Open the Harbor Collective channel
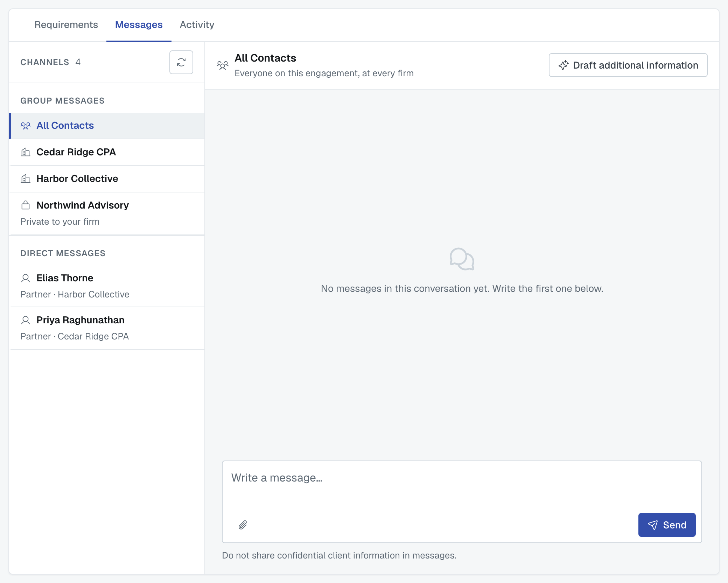This screenshot has width=728, height=583. pos(107,179)
